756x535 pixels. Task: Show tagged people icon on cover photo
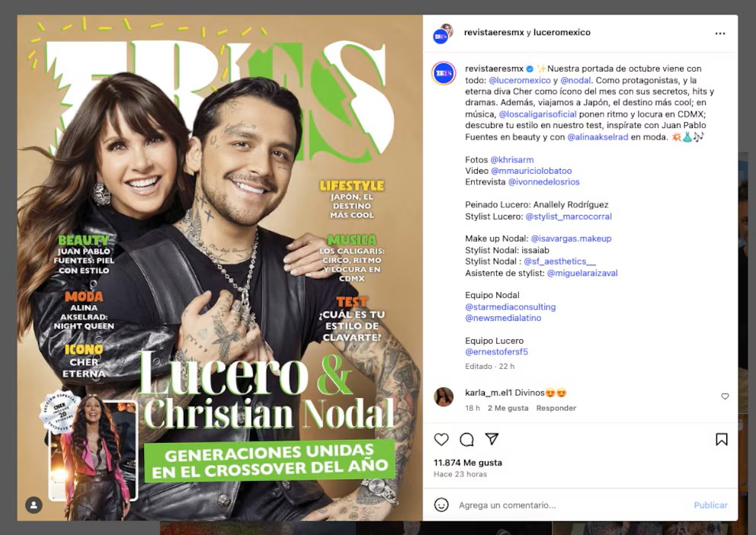click(34, 505)
